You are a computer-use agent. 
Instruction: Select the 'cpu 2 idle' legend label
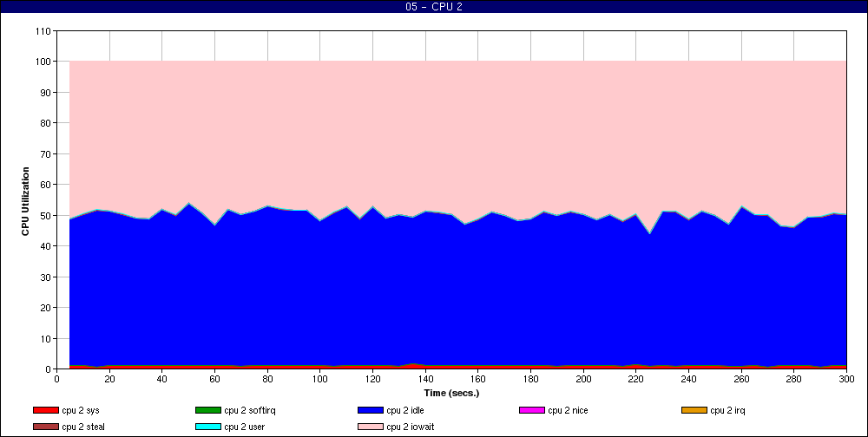[405, 410]
